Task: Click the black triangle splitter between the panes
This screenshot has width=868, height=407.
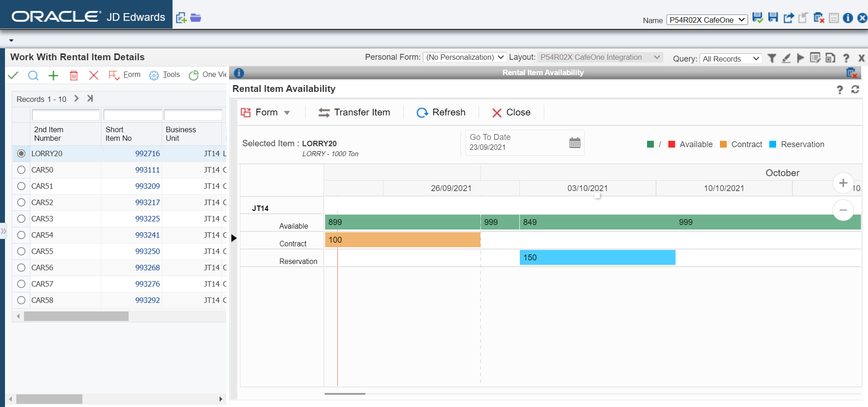Action: [234, 238]
